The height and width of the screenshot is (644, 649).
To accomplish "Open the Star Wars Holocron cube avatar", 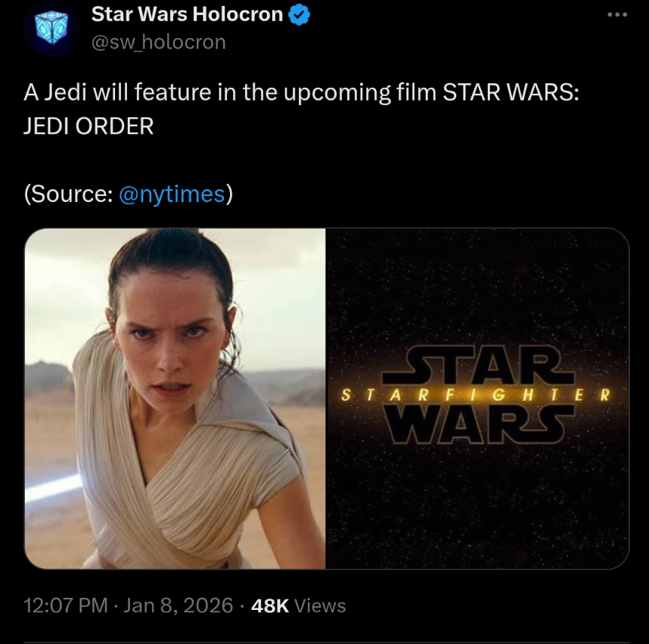I will pyautogui.click(x=51, y=28).
